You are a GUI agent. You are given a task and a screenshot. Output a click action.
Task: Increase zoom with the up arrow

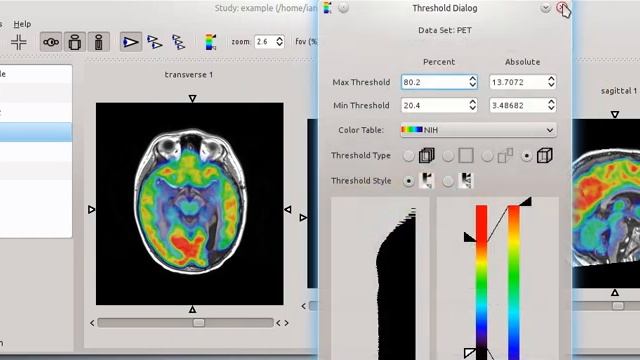280,39
